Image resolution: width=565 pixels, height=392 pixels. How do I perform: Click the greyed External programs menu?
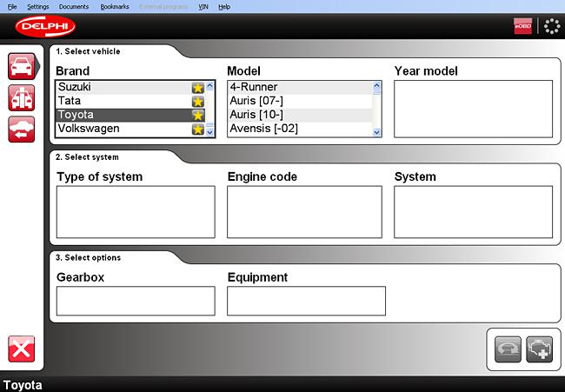(x=163, y=6)
